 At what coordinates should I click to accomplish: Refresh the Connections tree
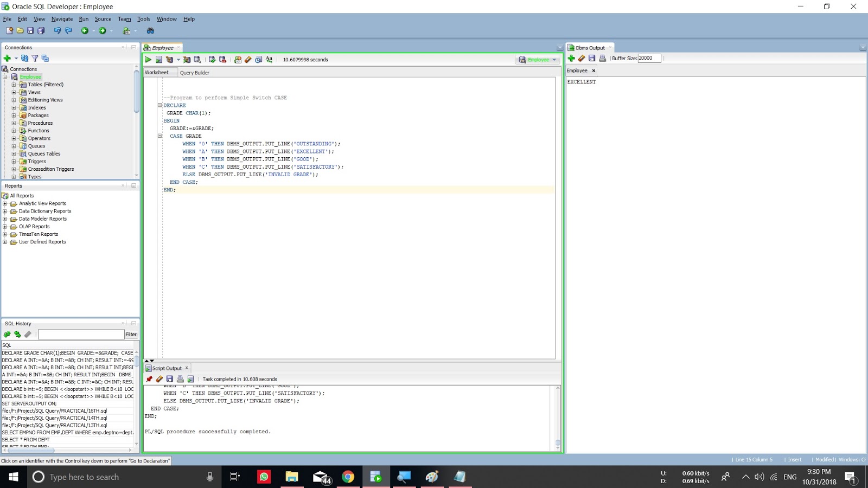[24, 58]
